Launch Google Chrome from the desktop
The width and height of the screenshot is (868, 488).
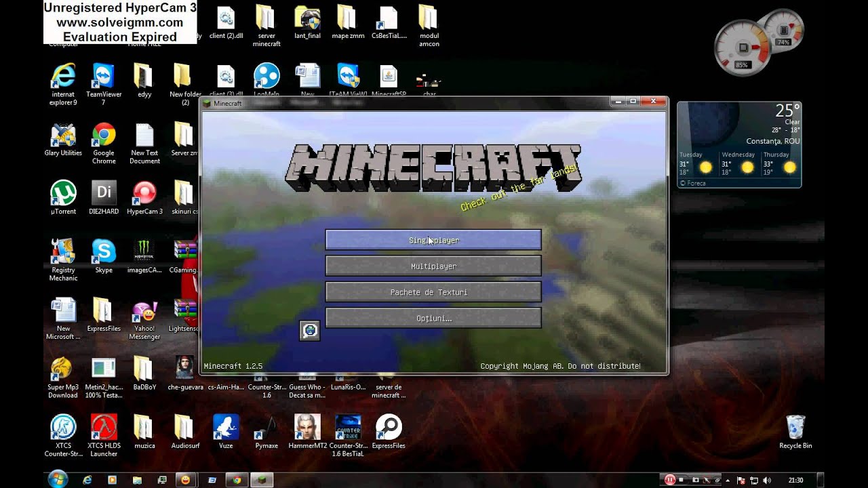click(x=104, y=143)
